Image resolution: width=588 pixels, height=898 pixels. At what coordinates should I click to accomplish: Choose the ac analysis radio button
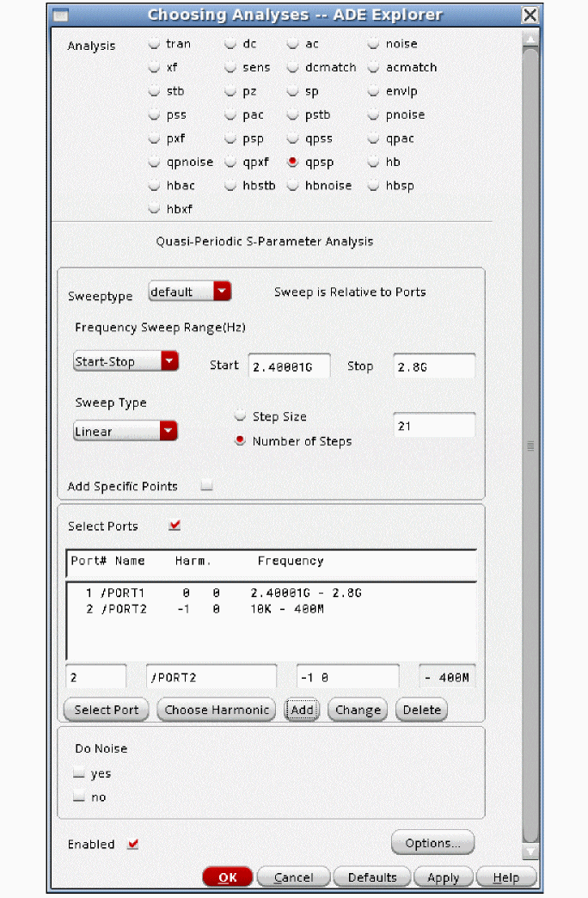click(292, 44)
